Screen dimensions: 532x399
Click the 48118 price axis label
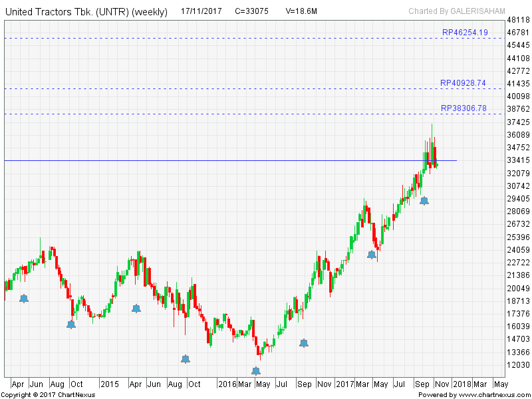coord(518,20)
